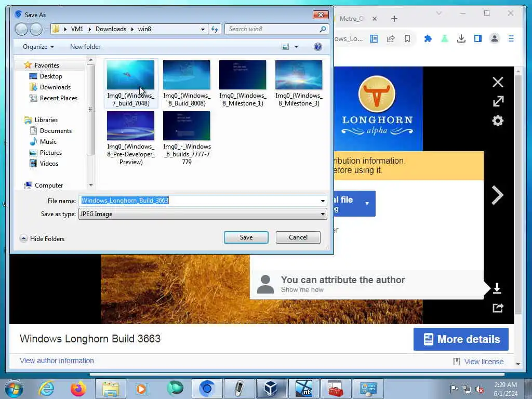532x399 pixels.
Task: Open a new browser tab
Action: (x=394, y=19)
